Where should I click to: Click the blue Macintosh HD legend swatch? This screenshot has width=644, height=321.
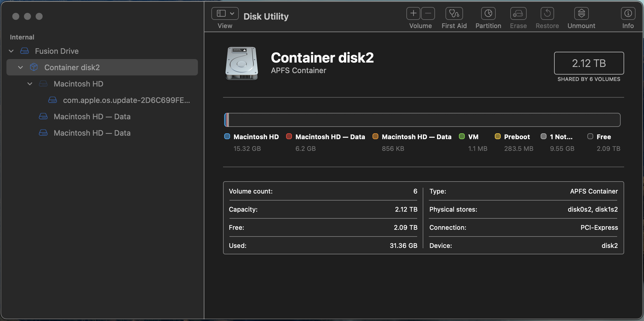pyautogui.click(x=227, y=137)
